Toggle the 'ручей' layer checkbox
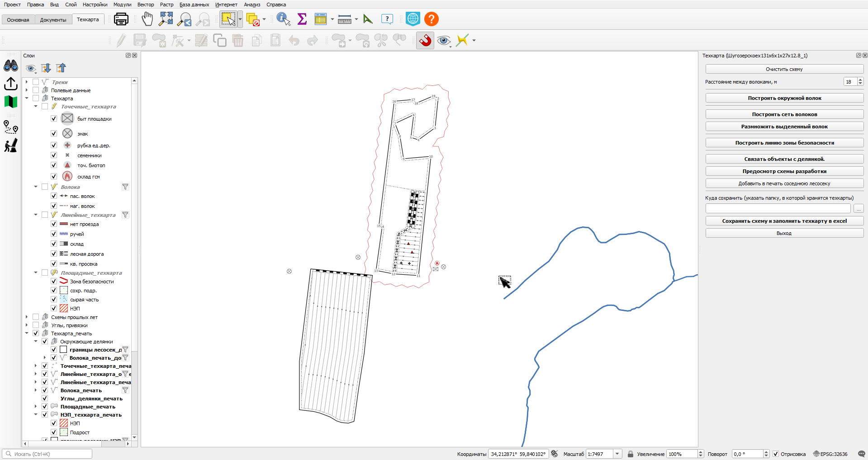 click(x=54, y=234)
